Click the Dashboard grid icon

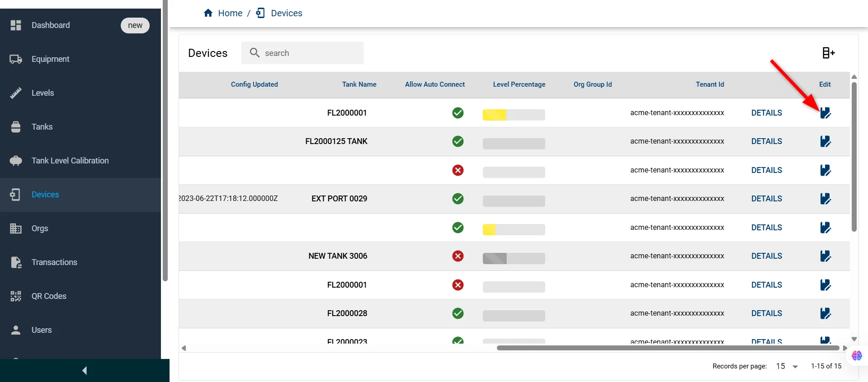click(x=16, y=25)
